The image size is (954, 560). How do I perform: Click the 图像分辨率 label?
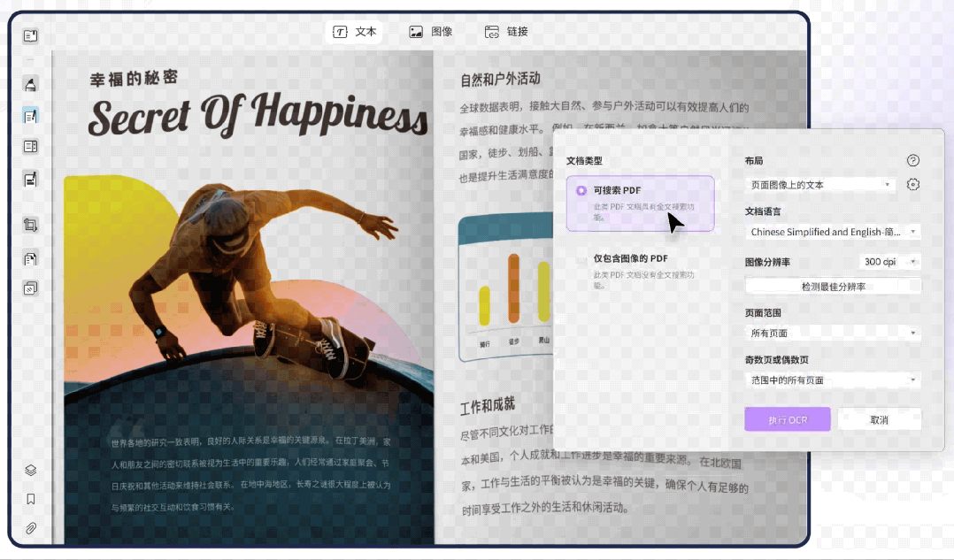767,262
